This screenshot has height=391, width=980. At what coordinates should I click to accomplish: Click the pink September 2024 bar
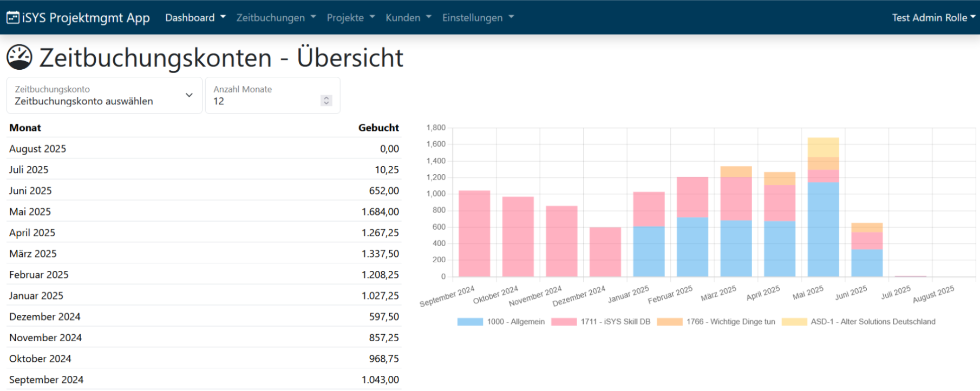474,234
